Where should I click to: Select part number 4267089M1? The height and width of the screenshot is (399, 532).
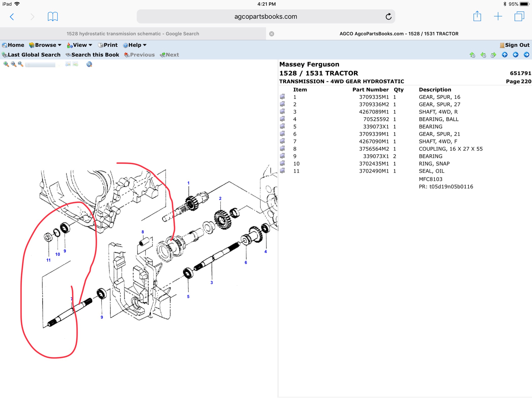[x=374, y=112]
